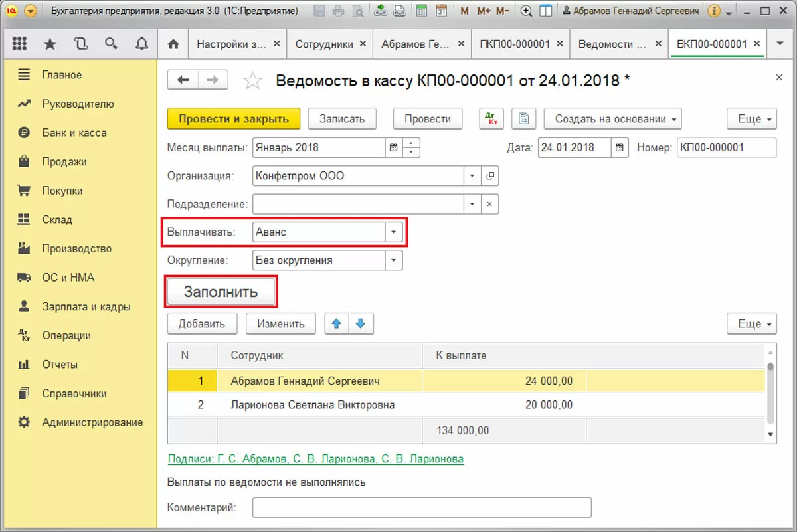Click the go to link icon

point(399,11)
